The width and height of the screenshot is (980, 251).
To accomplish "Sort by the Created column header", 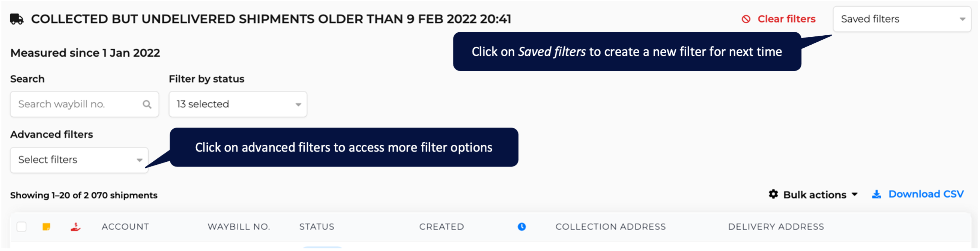I will tap(441, 227).
